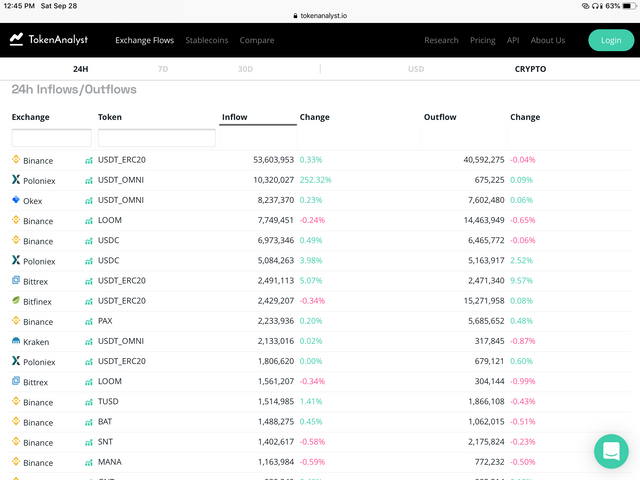The width and height of the screenshot is (640, 480).
Task: Switch to the 30D timeframe
Action: (x=245, y=69)
